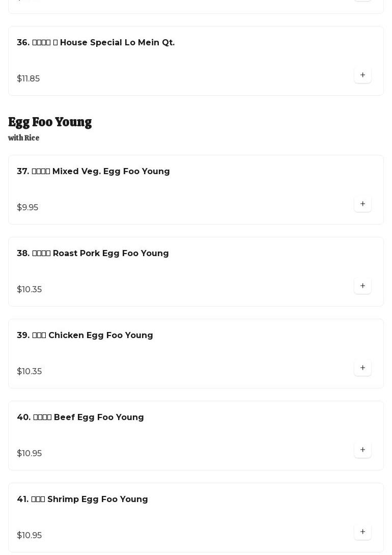The height and width of the screenshot is (555, 392).
Task: Click the Egg Foo Young section heading
Action: click(x=50, y=122)
